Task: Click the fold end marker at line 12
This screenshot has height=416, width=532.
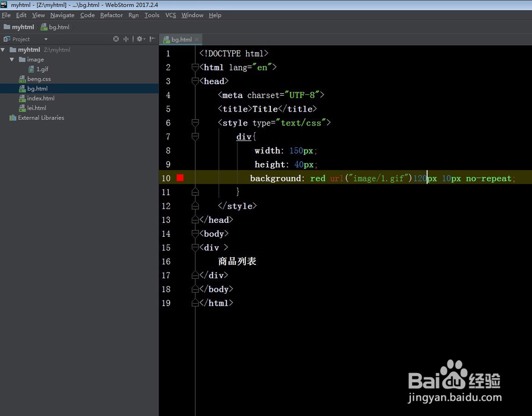Action: click(195, 206)
